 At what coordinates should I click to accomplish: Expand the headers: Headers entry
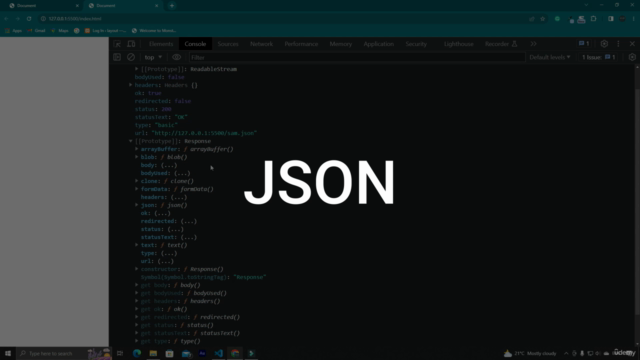click(x=131, y=85)
